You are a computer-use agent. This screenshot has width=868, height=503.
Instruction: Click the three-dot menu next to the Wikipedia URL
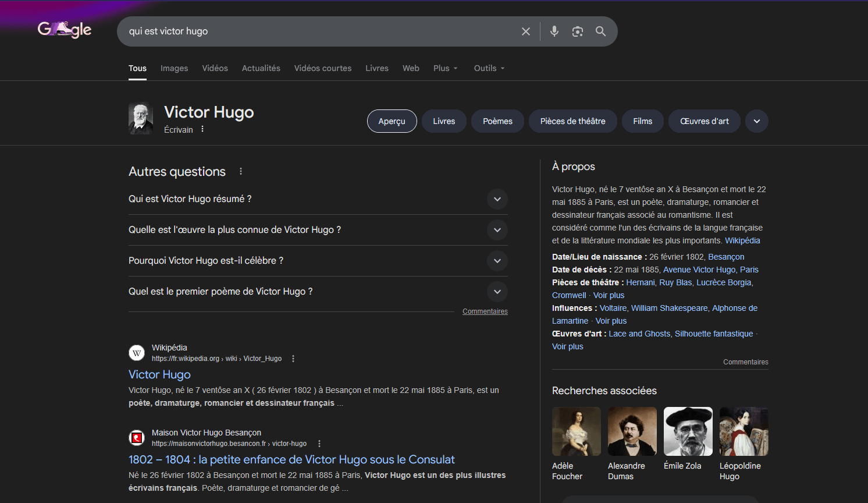coord(293,359)
